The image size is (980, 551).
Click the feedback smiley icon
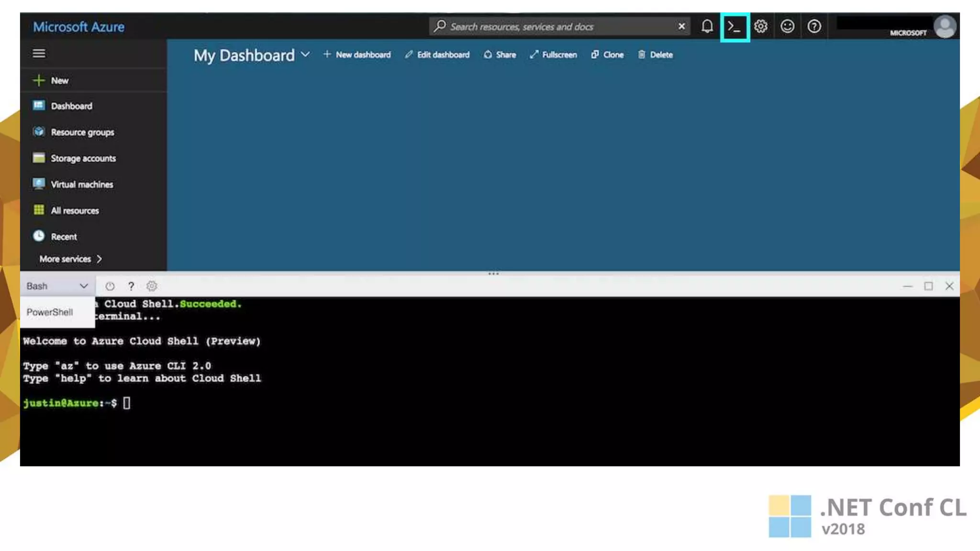tap(787, 26)
